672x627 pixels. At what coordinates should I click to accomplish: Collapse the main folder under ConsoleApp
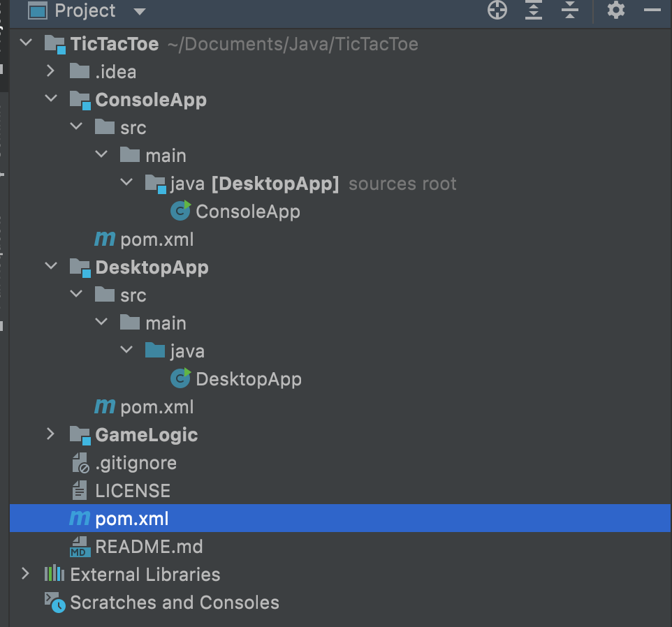coord(101,154)
